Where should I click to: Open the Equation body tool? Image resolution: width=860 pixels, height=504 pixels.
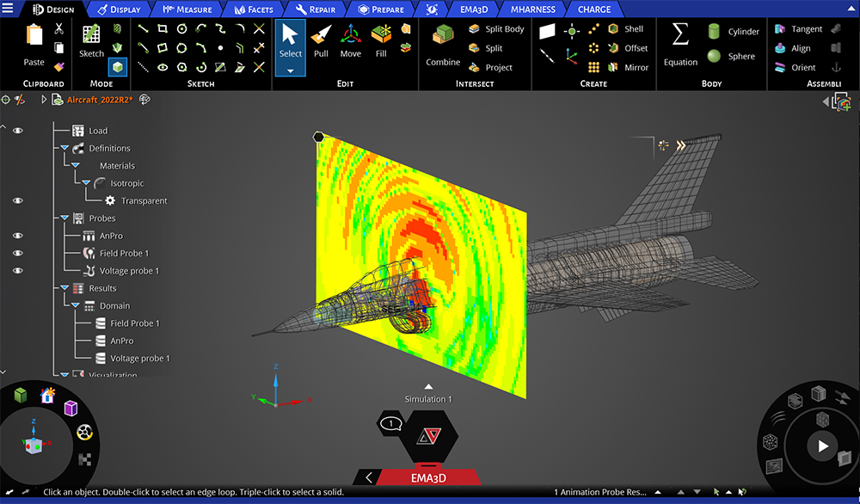[680, 43]
